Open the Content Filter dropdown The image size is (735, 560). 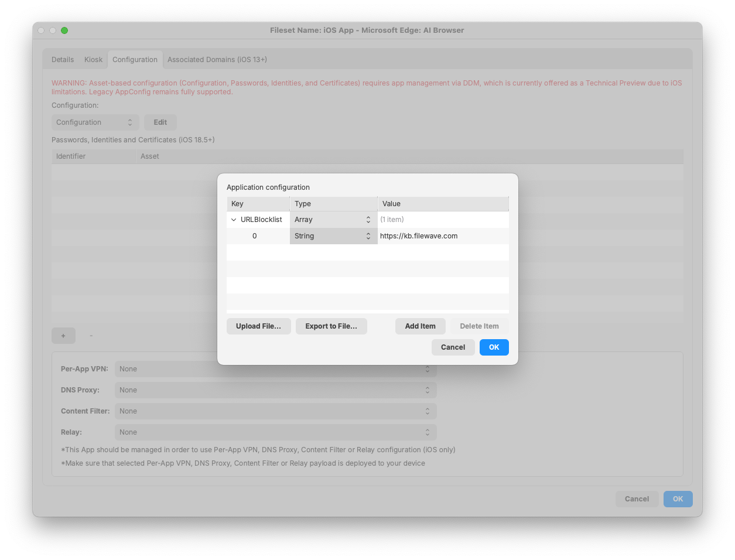click(x=275, y=411)
